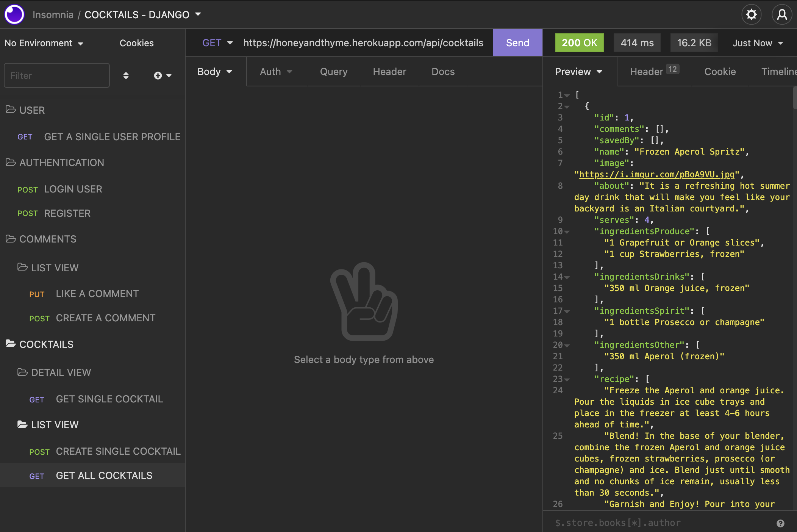Image resolution: width=797 pixels, height=532 pixels.
Task: Click the sidebar Filter input field
Action: [57, 75]
